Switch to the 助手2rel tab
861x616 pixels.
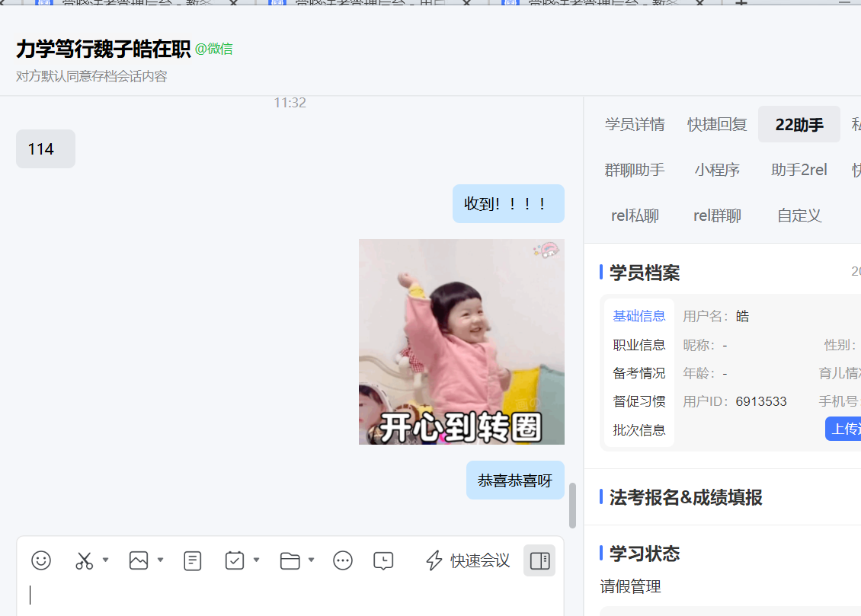(799, 170)
